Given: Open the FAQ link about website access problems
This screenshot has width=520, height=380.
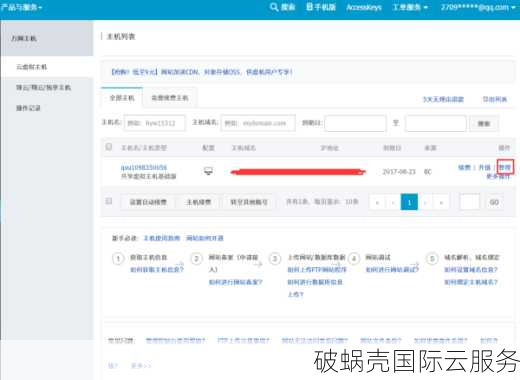Looking at the screenshot, I should (x=315, y=340).
